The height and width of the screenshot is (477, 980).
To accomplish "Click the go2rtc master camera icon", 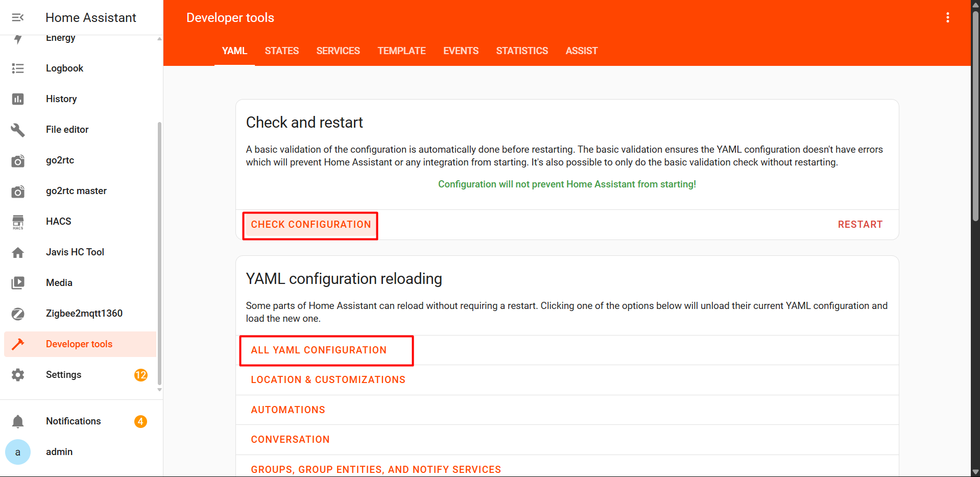I will (x=18, y=191).
